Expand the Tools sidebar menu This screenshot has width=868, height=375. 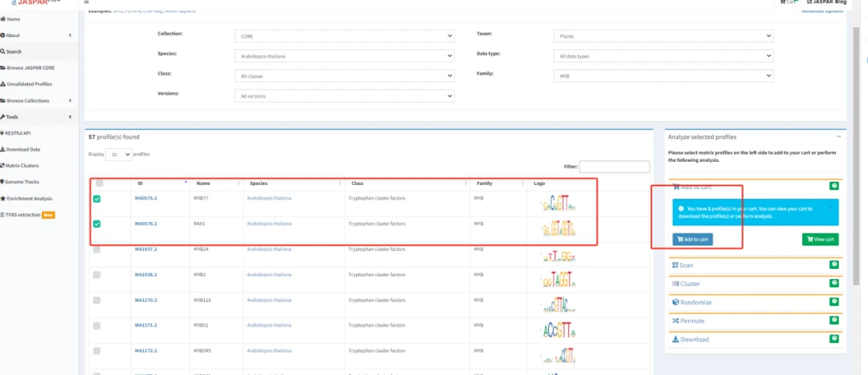(39, 117)
